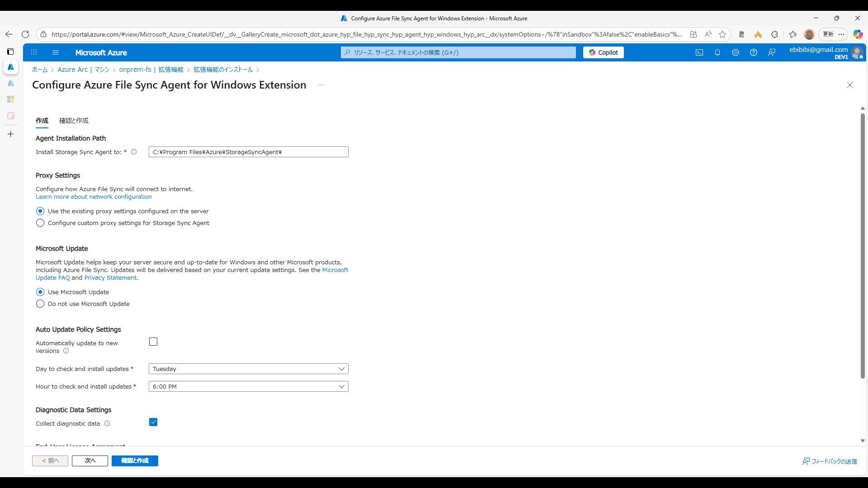Click the Copilot button in header
The image size is (868, 488).
(604, 52)
